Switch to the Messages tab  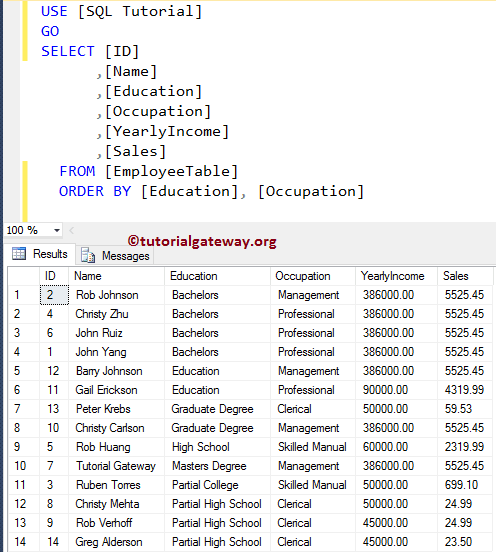coord(115,256)
